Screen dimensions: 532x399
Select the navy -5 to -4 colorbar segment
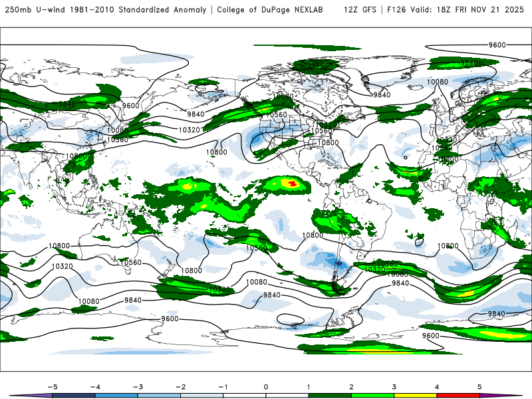74,396
